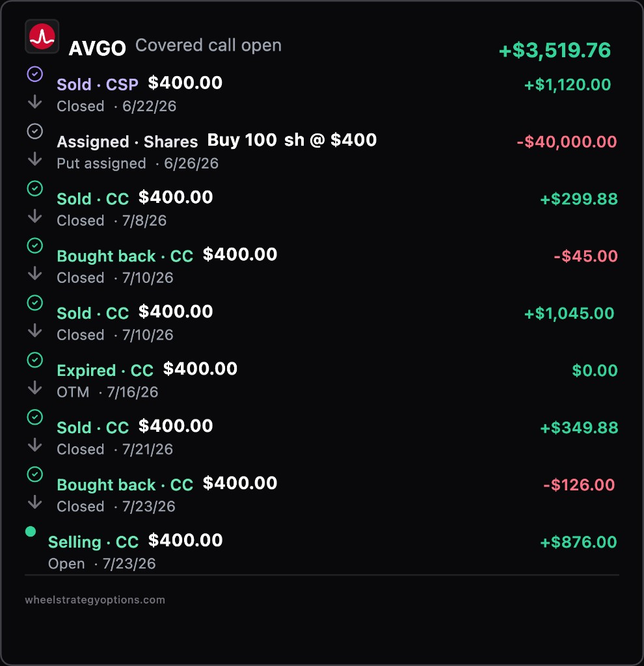Open the wheelstrategyoptions.com link
The width and height of the screenshot is (644, 666).
pyautogui.click(x=95, y=600)
